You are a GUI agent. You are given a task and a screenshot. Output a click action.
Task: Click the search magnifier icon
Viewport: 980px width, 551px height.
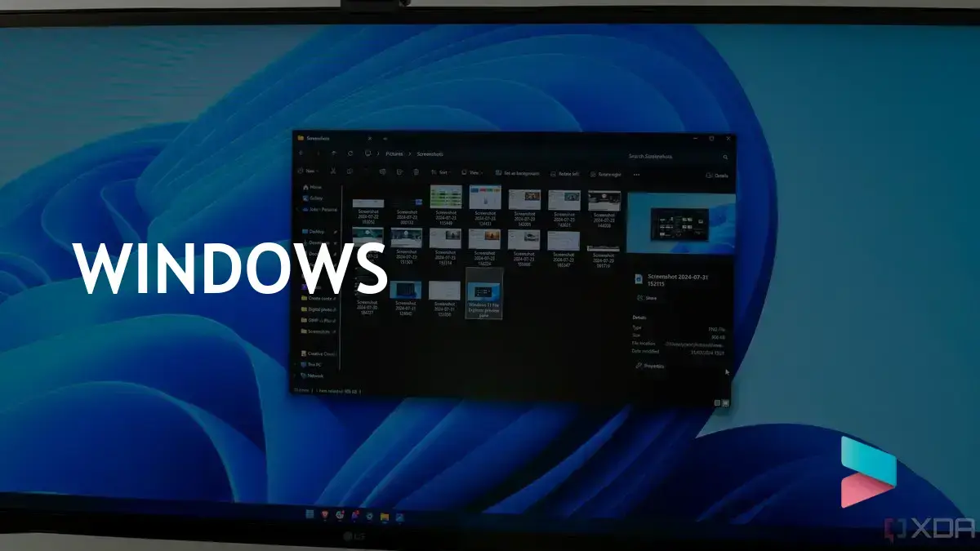(725, 157)
